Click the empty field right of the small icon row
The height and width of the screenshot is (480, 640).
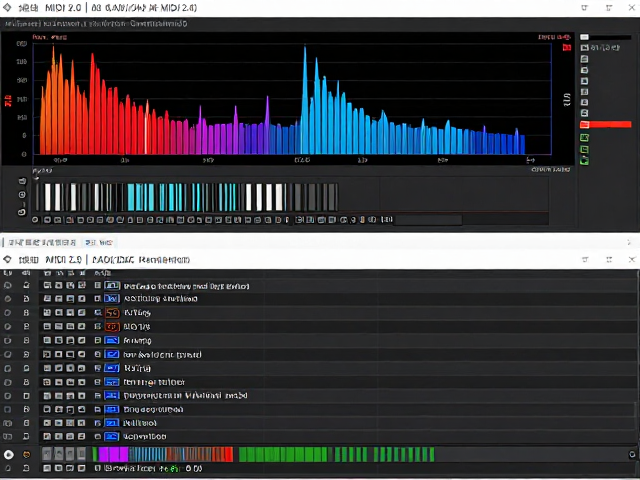click(x=428, y=220)
